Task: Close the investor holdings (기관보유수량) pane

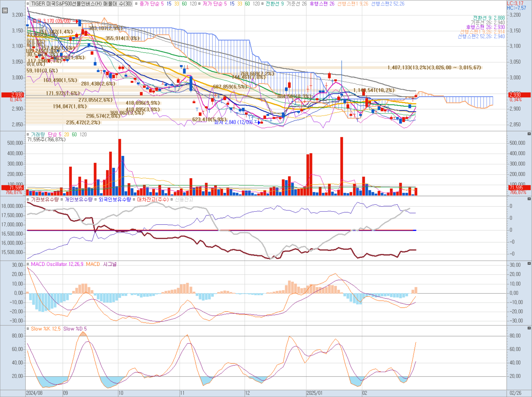Action: tap(529, 199)
